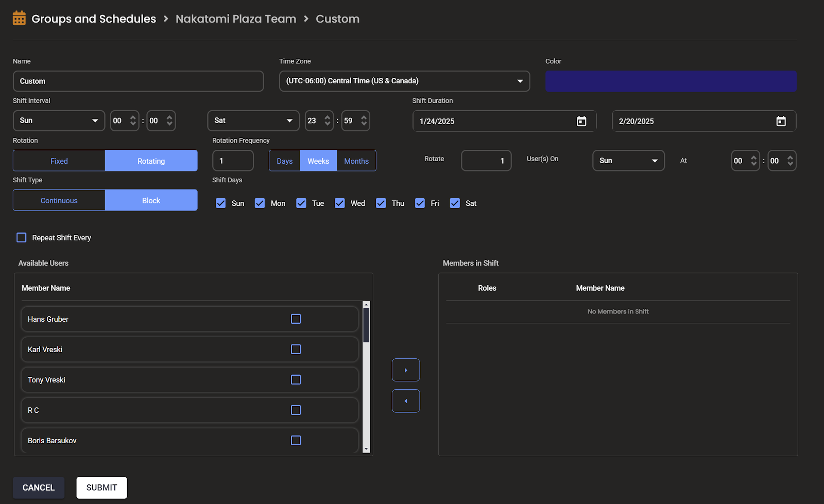This screenshot has width=824, height=504.
Task: Open the Time Zone dropdown
Action: [x=404, y=81]
